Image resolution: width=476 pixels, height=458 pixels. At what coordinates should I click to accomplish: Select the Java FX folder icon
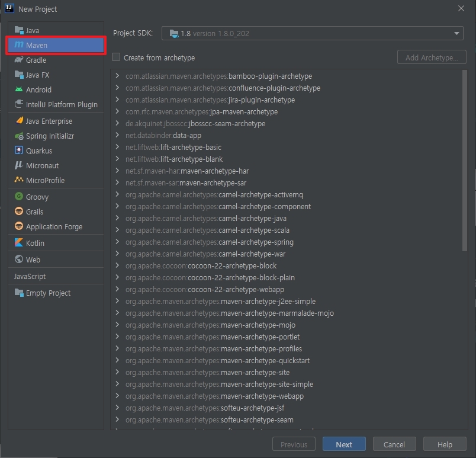(x=19, y=75)
